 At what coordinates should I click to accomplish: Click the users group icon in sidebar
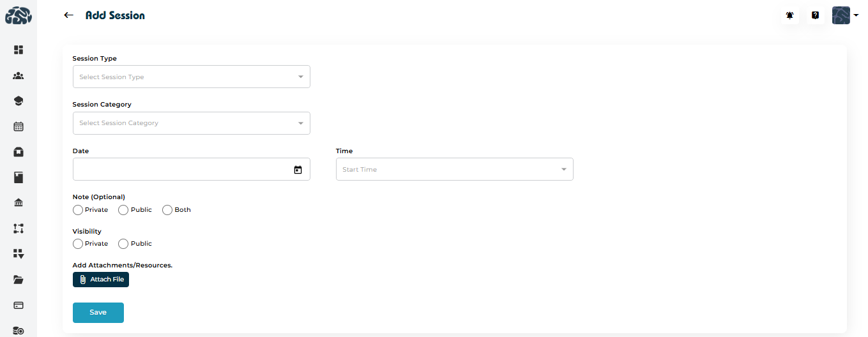pos(19,76)
